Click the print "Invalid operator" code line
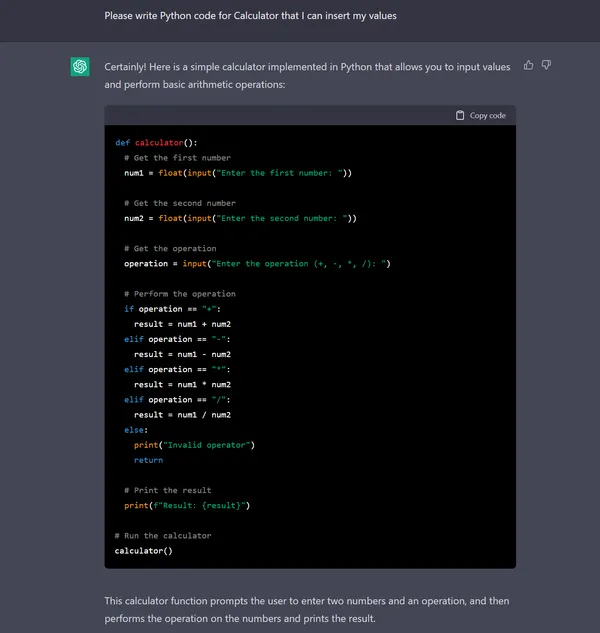Screen dimensions: 600x633 click(195, 445)
